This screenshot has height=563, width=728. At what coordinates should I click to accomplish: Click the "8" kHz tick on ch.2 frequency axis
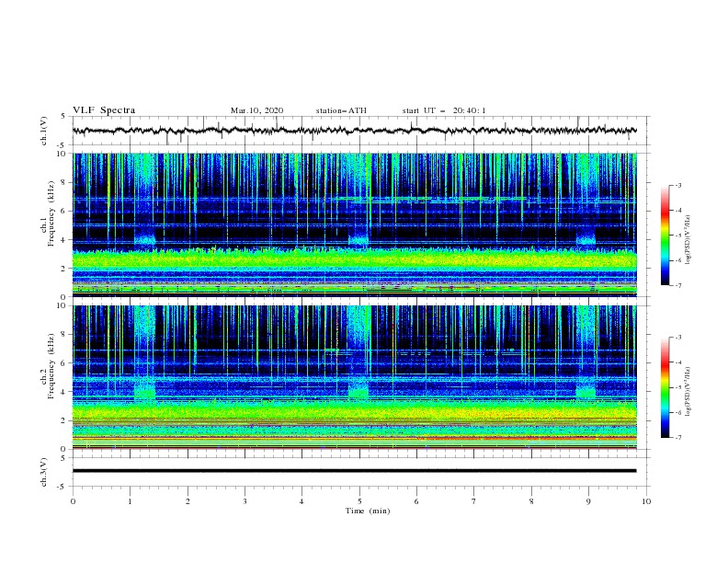(64, 335)
